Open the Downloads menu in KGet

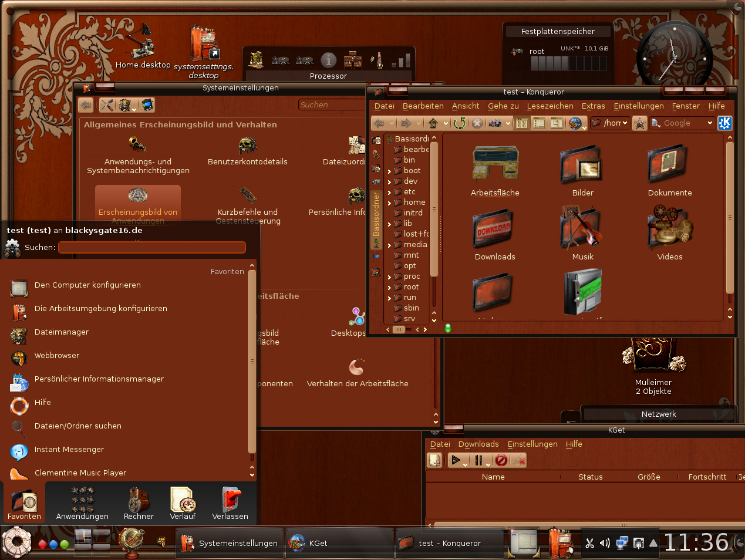point(478,444)
